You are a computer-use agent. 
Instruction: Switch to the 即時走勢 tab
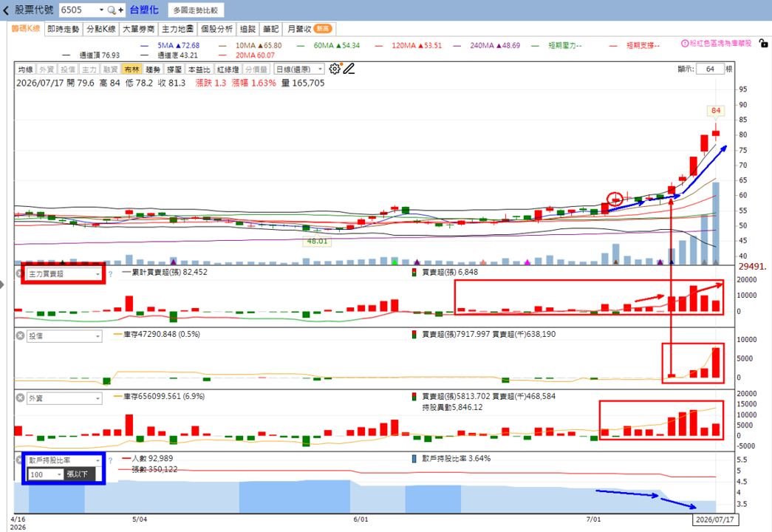63,29
